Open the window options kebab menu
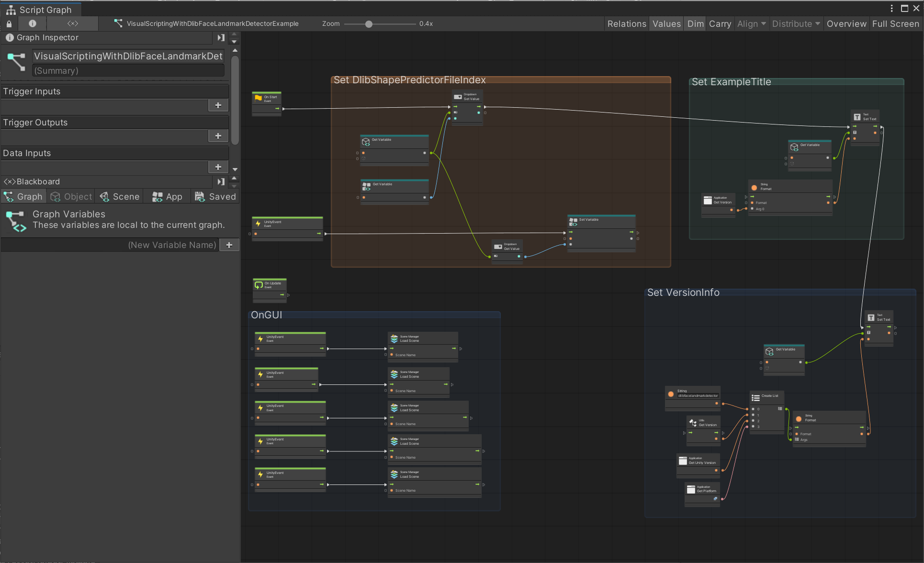924x563 pixels. [891, 9]
